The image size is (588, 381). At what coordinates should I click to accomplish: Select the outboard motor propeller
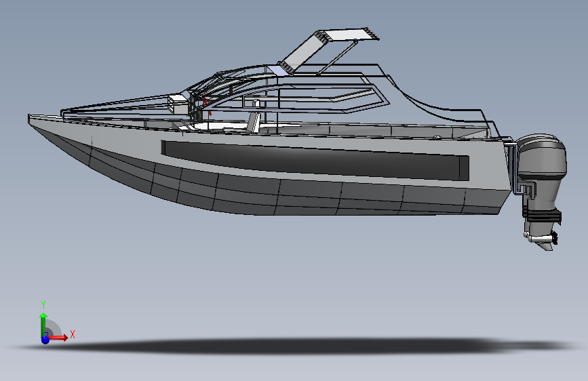click(x=554, y=238)
